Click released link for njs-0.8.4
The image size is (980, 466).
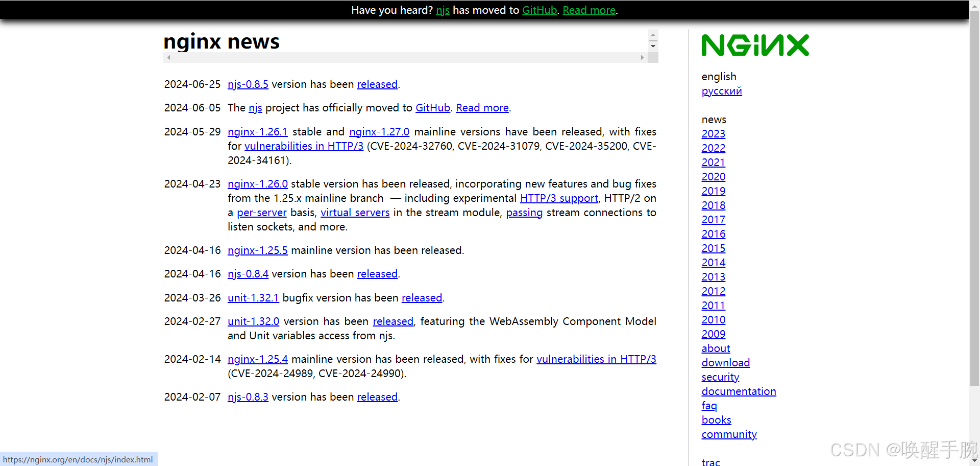pos(377,274)
